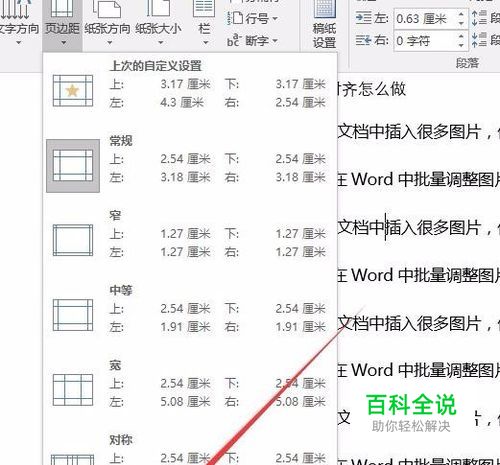Click the paragraph line containing the text cursor
Screen dimensions: 500x465
coord(418,228)
